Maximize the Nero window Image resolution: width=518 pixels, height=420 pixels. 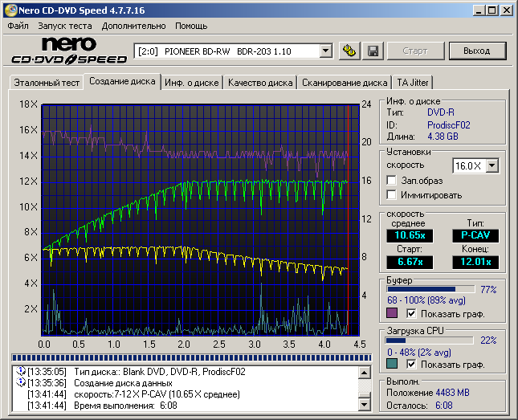[x=492, y=10]
